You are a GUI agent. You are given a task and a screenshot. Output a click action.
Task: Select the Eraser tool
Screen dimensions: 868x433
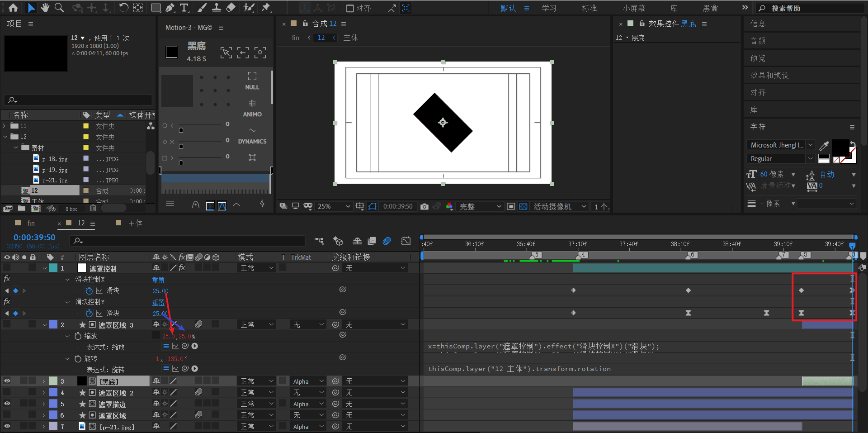[x=231, y=8]
